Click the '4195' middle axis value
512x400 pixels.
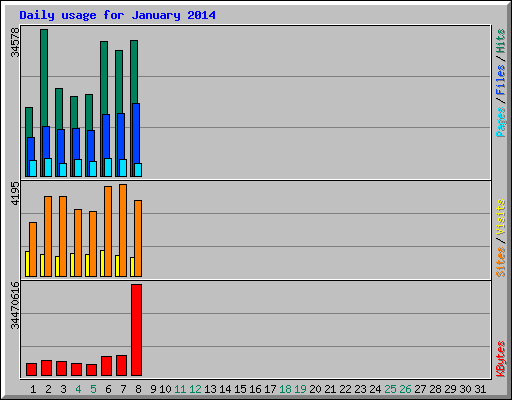pyautogui.click(x=15, y=193)
